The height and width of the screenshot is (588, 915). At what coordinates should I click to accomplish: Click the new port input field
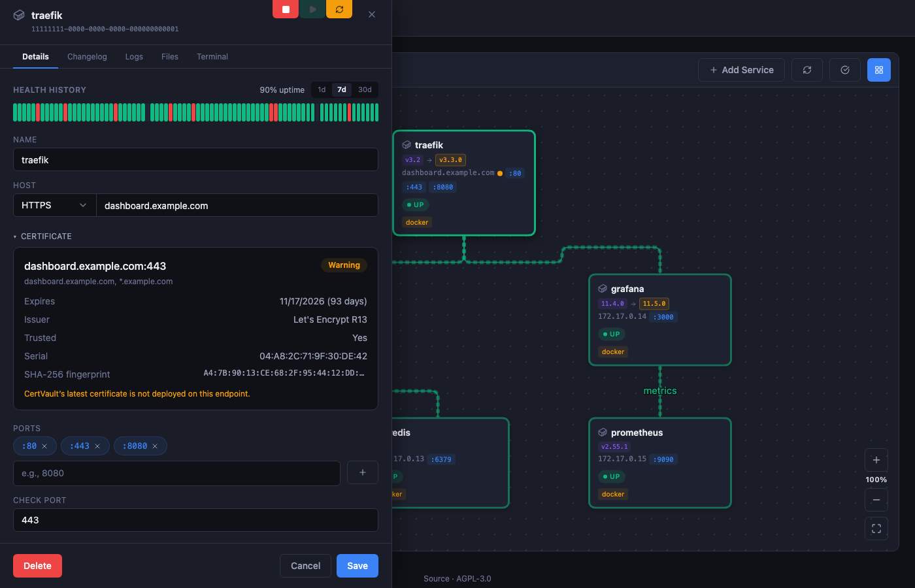(176, 473)
